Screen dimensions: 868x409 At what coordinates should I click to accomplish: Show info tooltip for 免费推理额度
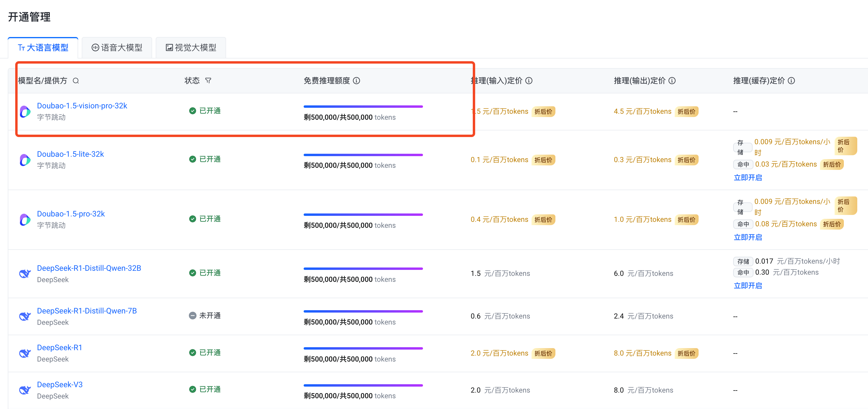click(356, 81)
